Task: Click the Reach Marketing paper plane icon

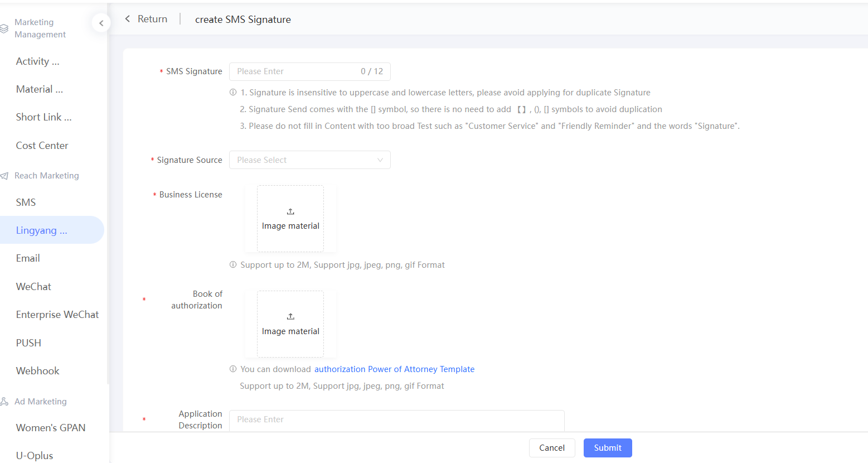Action: coord(4,176)
